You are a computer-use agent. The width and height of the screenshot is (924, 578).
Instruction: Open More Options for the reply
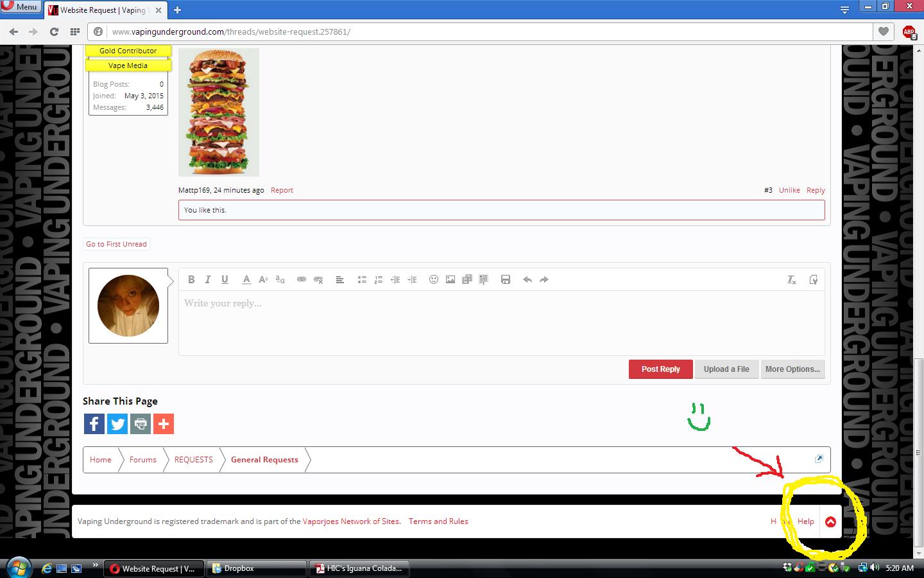pyautogui.click(x=792, y=369)
